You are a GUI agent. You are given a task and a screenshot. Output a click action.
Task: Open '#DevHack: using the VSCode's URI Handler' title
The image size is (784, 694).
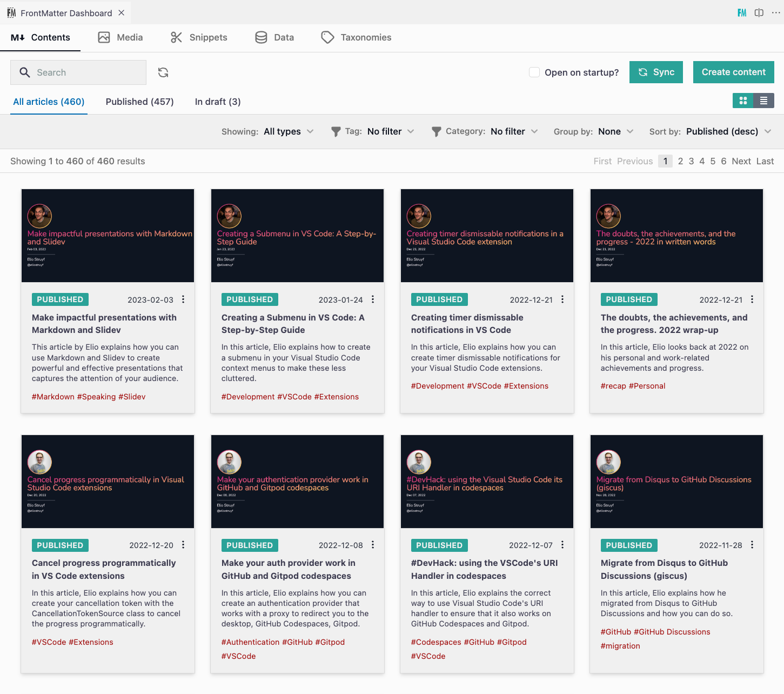pos(485,569)
